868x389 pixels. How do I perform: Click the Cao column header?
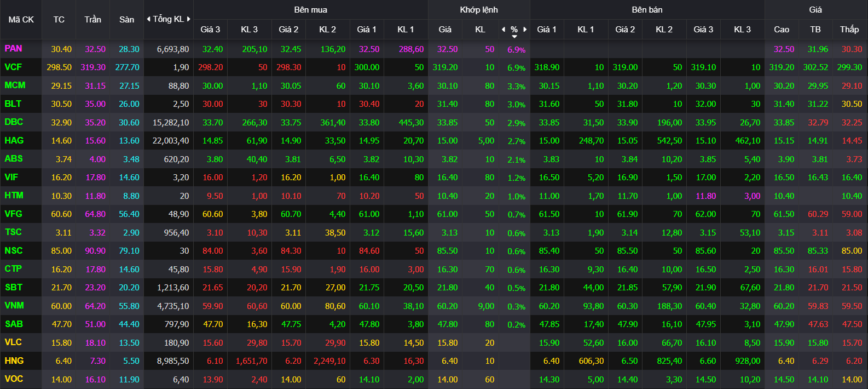(x=782, y=30)
